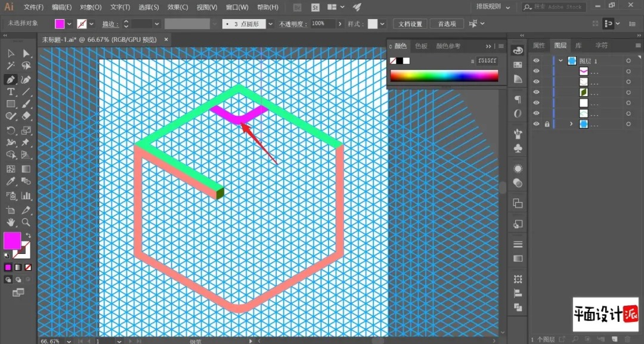The width and height of the screenshot is (644, 344).
Task: Select the Gradient tool
Action: click(x=26, y=169)
